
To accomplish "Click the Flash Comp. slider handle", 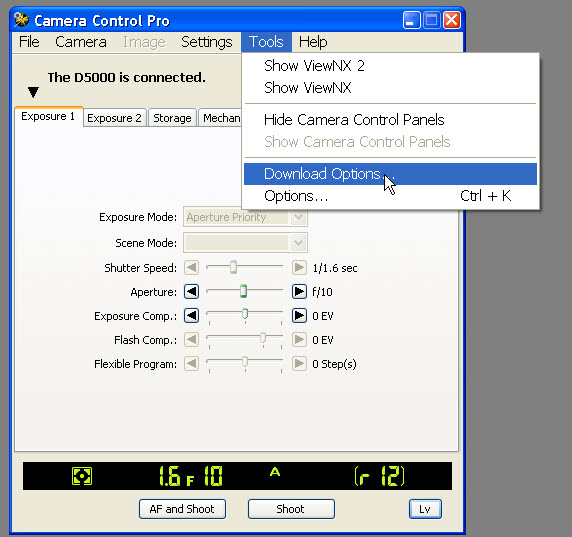I will coord(263,338).
